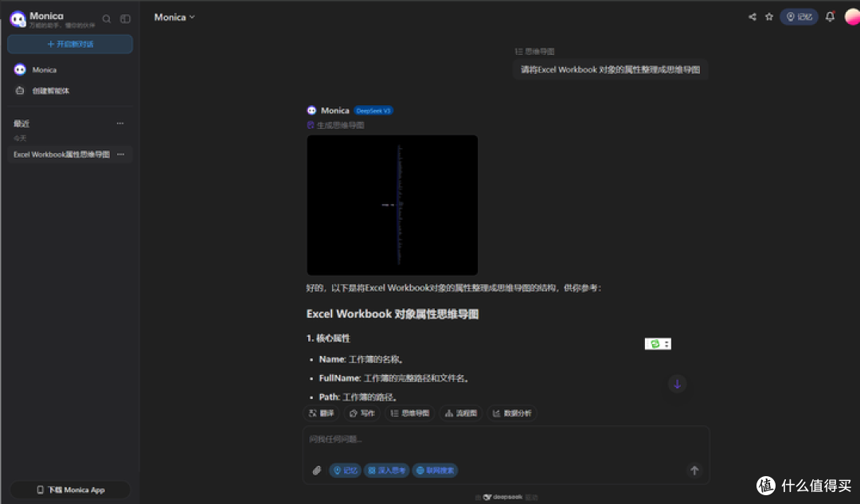Image resolution: width=860 pixels, height=504 pixels.
Task: Open the 记忆 button in top bar
Action: point(799,17)
